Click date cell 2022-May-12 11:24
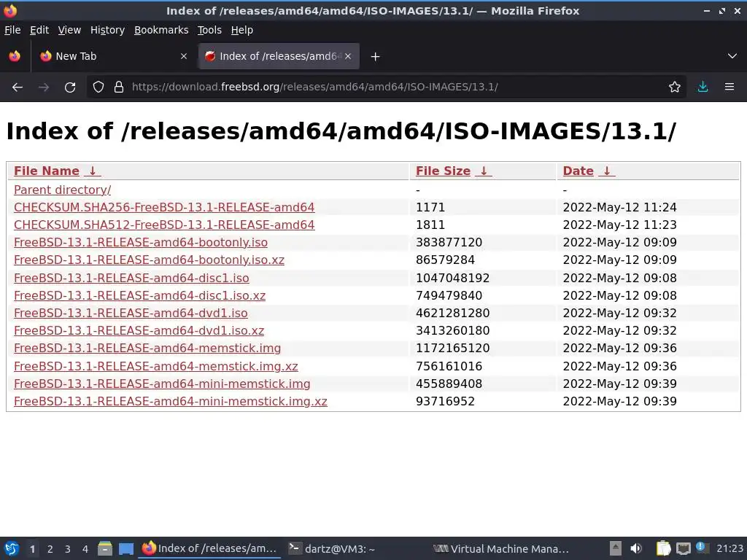The image size is (747, 560). [x=619, y=208]
